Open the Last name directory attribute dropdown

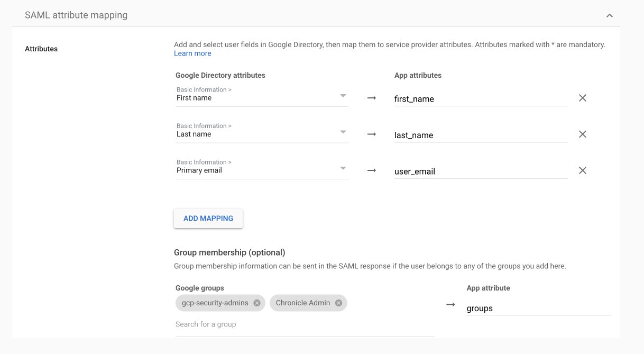click(262, 132)
